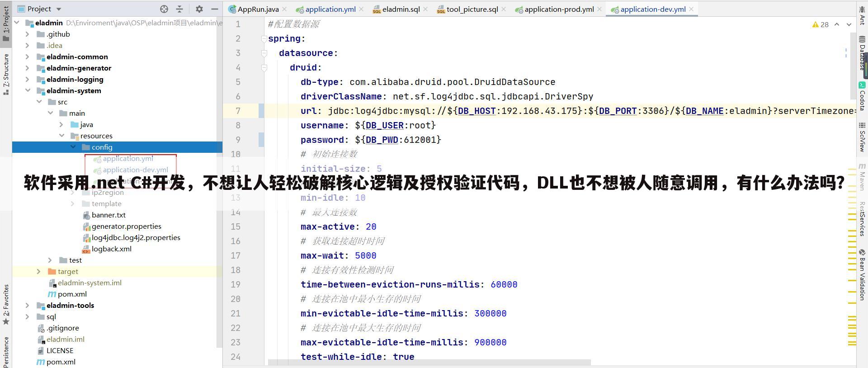Toggle the Persistence tool window

tap(6, 352)
